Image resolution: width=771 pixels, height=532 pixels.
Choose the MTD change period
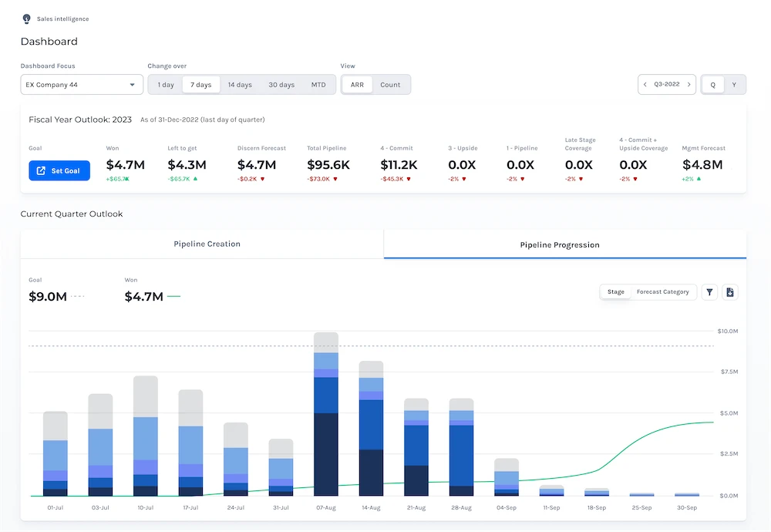[x=318, y=85]
